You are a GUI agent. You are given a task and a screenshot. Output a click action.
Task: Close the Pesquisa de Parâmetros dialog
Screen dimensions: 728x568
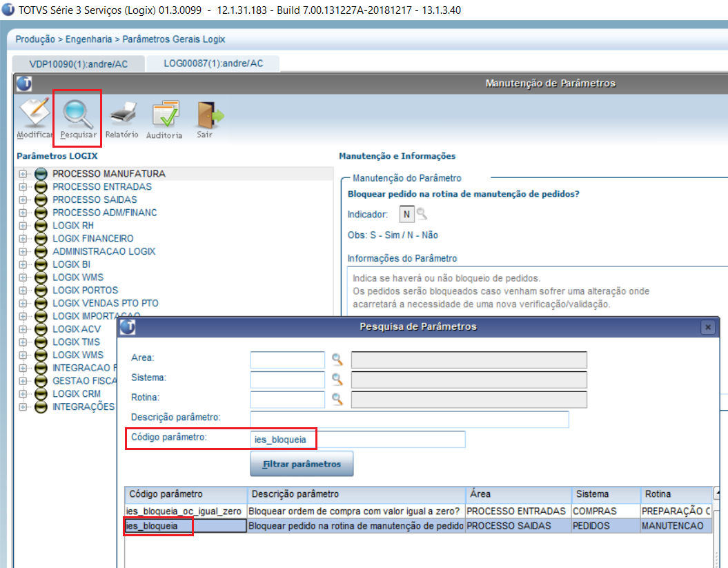tap(707, 327)
